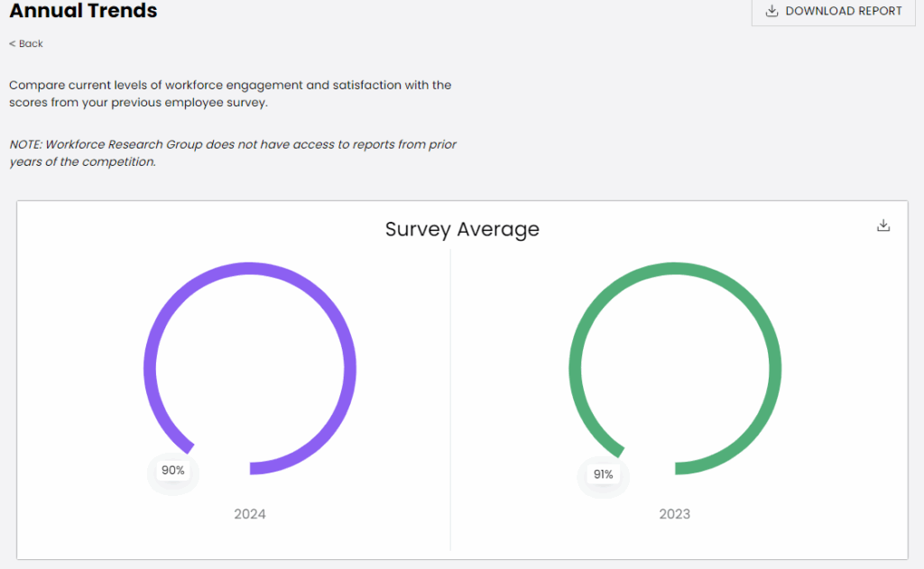Viewport: 924px width, 569px height.
Task: Click the Annual Trends page heading
Action: [x=83, y=11]
